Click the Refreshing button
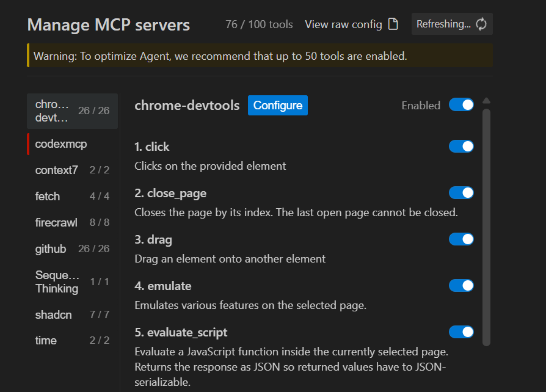This screenshot has height=392, width=546. tap(452, 24)
